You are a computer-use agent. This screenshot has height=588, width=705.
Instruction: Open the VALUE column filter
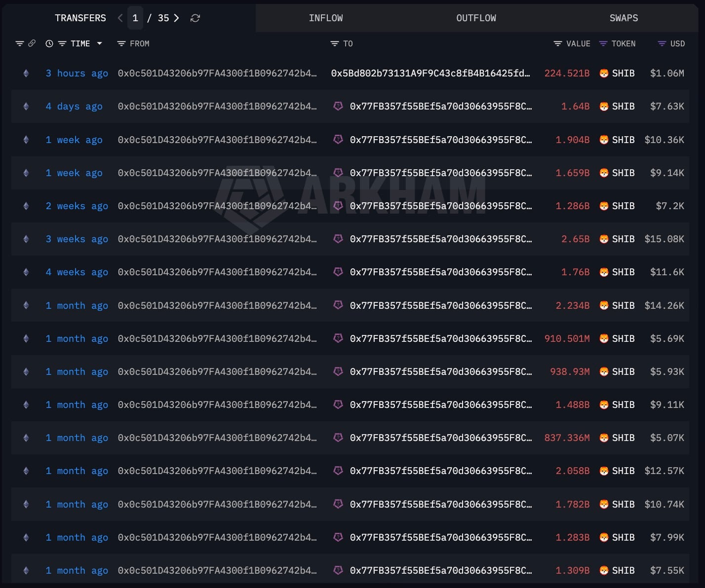click(x=558, y=43)
